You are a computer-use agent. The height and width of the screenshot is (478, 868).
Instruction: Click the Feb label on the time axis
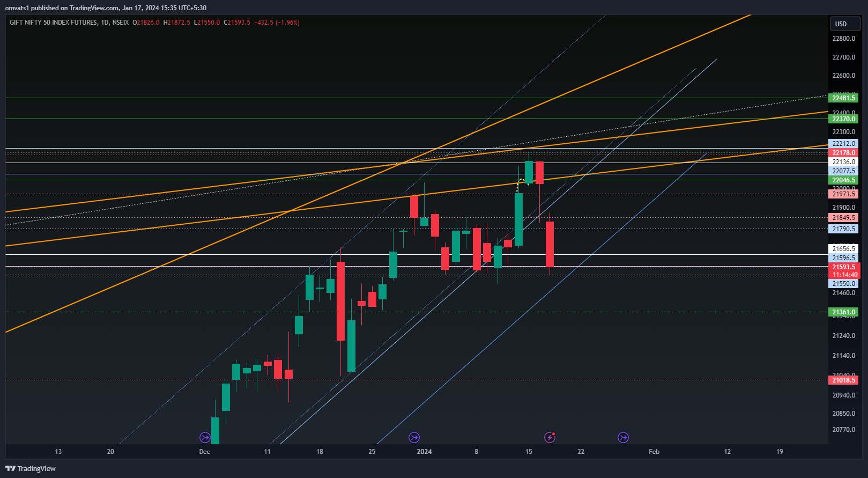[x=654, y=452]
